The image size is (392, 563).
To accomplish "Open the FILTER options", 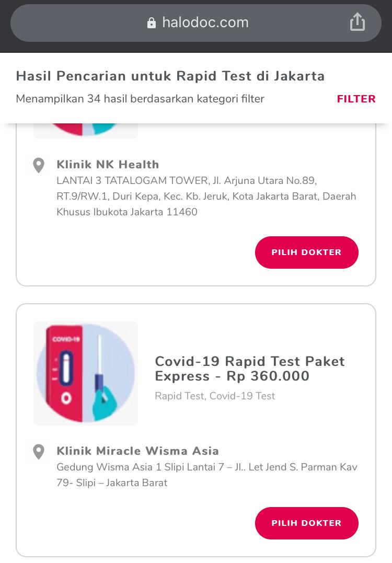I will coord(356,99).
